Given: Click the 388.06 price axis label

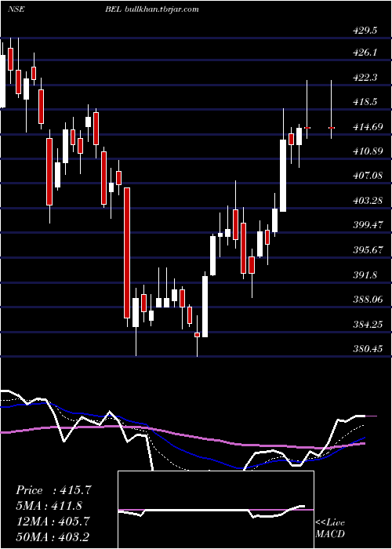Looking at the screenshot, I should pyautogui.click(x=367, y=300).
